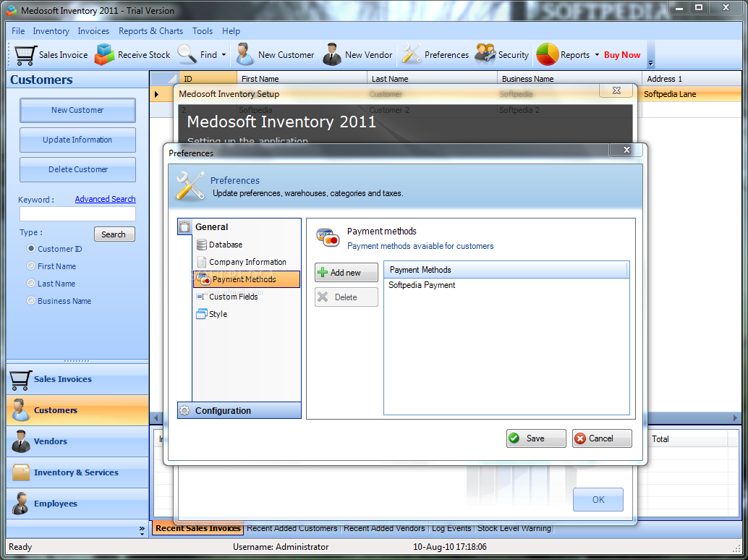The width and height of the screenshot is (748, 560).
Task: Click the Find magnifier icon in toolbar
Action: [x=187, y=54]
